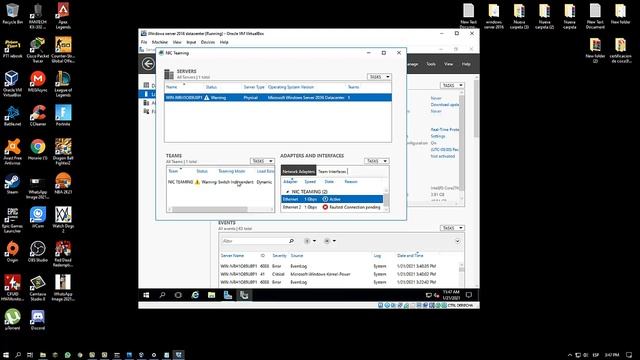This screenshot has width=640, height=360.
Task: Open File Explorer in guest taskbar
Action: (211, 295)
